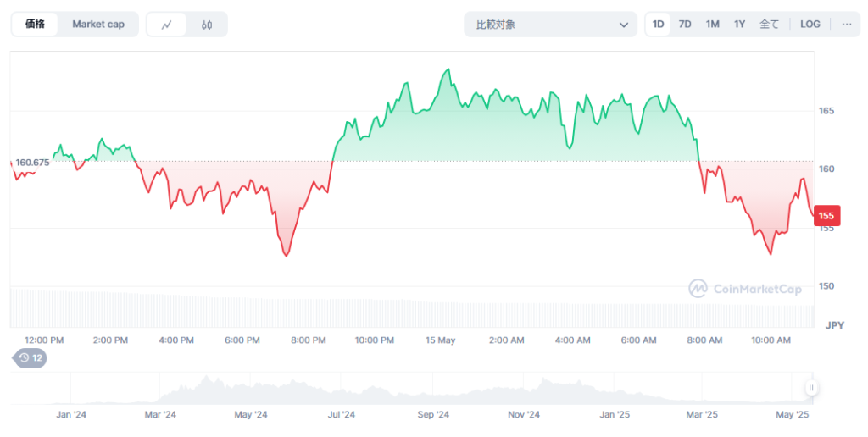Switch to candlestick chart icon
The image size is (868, 437).
tap(207, 25)
